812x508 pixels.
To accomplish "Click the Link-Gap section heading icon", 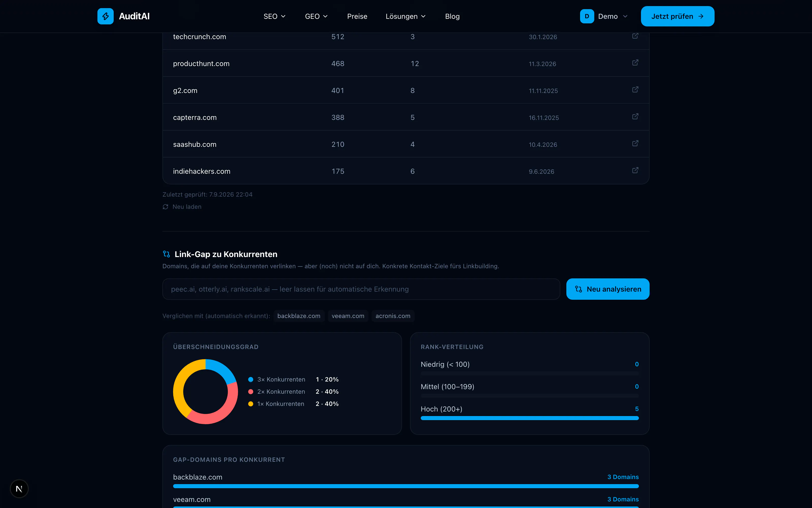I will [166, 254].
